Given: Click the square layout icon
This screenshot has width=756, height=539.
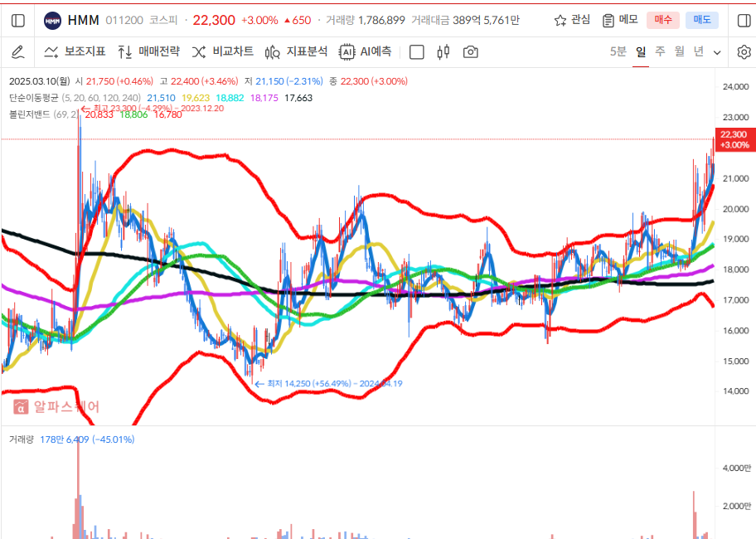Looking at the screenshot, I should pos(417,52).
